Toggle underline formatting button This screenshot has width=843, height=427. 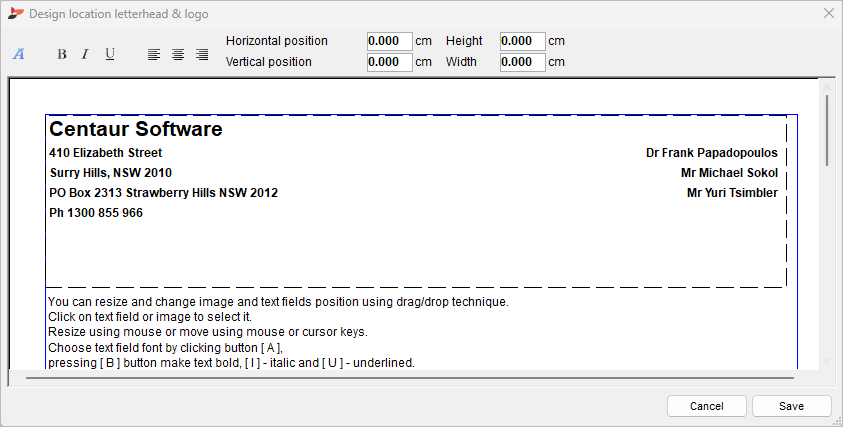(110, 54)
